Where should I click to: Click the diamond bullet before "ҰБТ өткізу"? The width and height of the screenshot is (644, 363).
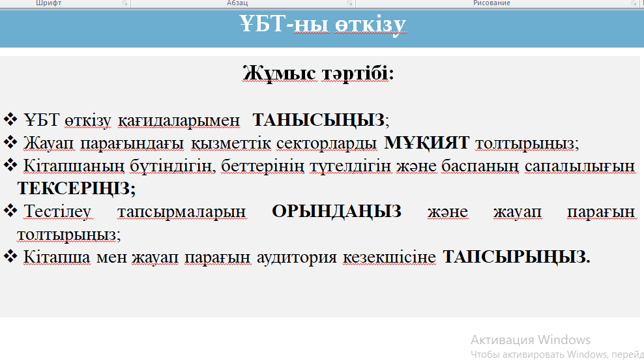10,120
